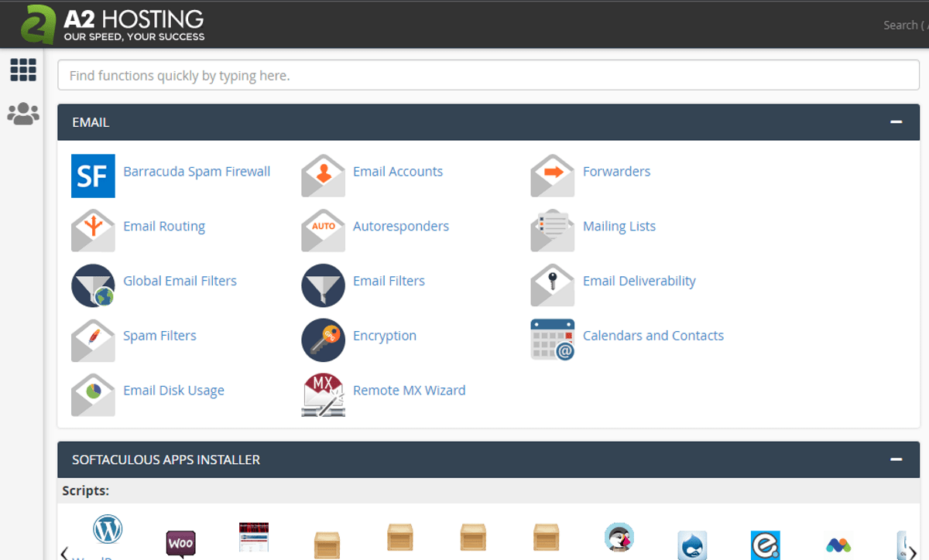Viewport: 929px width, 560px height.
Task: Collapse the Softaculous Apps Installer section
Action: pos(896,459)
